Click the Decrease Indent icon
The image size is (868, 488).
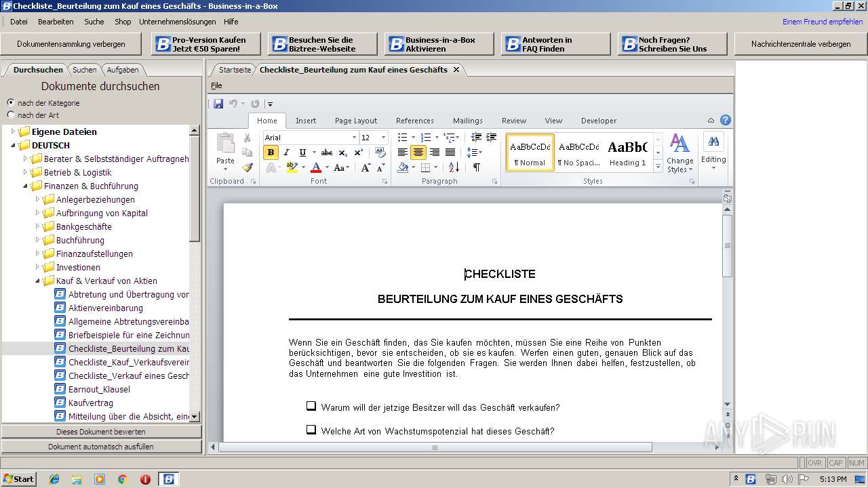[476, 138]
